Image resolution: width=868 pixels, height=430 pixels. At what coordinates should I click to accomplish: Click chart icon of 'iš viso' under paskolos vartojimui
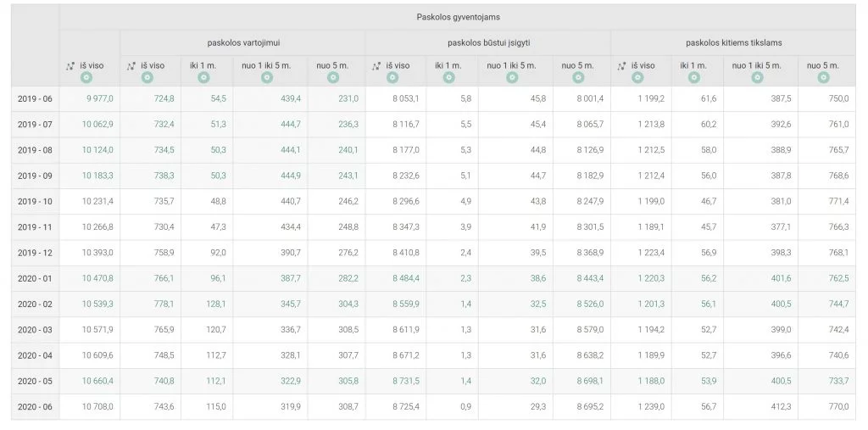coord(131,66)
